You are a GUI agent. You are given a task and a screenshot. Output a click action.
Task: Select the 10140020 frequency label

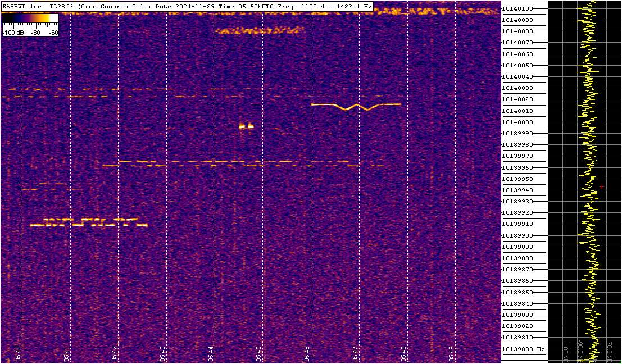pos(517,99)
